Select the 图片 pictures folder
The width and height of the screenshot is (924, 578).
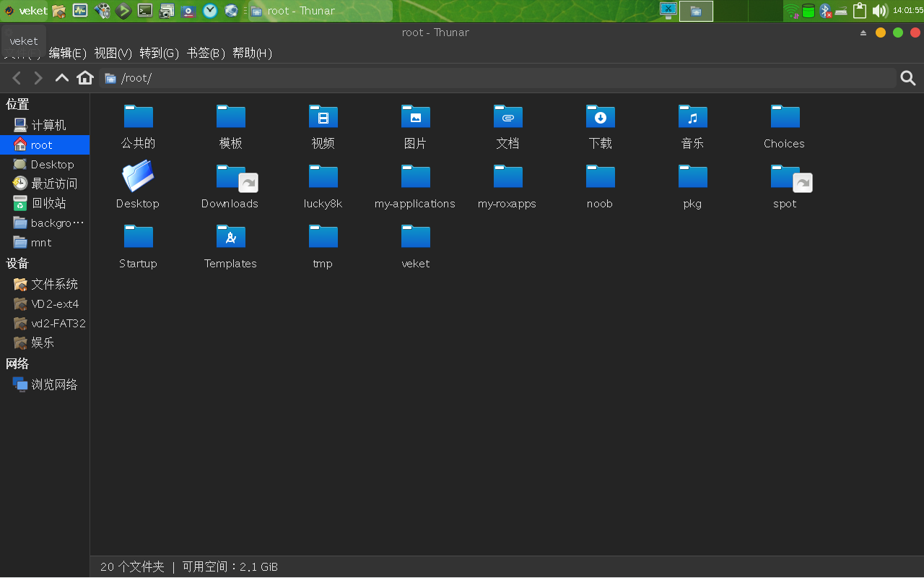(415, 126)
